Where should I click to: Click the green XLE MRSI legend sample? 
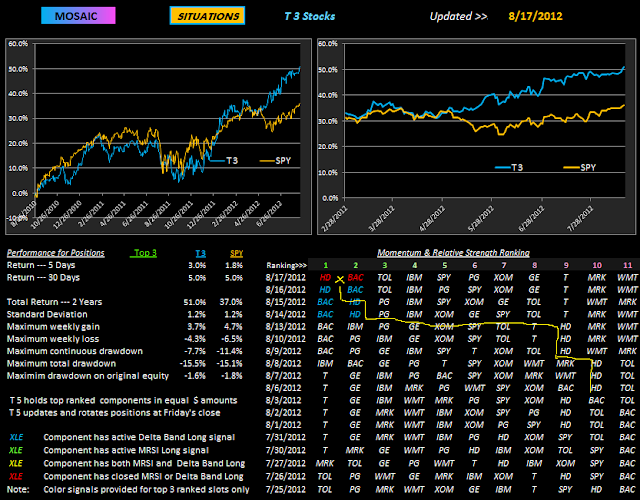(16, 450)
